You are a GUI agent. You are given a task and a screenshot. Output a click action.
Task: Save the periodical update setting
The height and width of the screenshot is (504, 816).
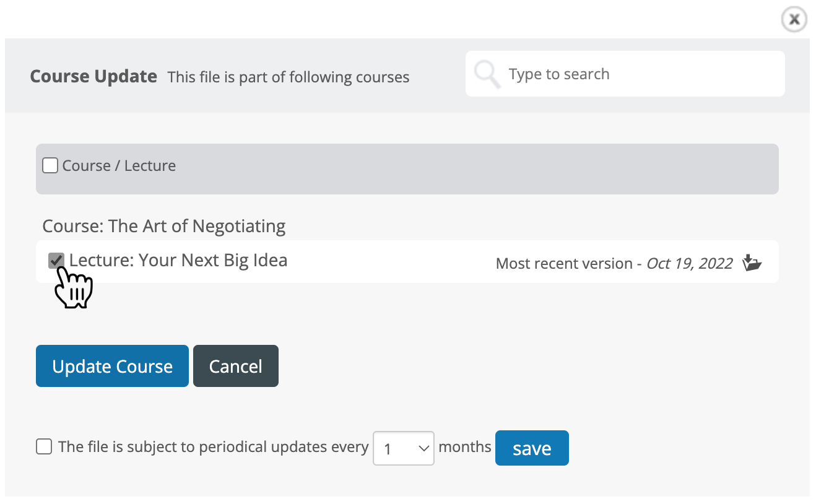coord(532,448)
